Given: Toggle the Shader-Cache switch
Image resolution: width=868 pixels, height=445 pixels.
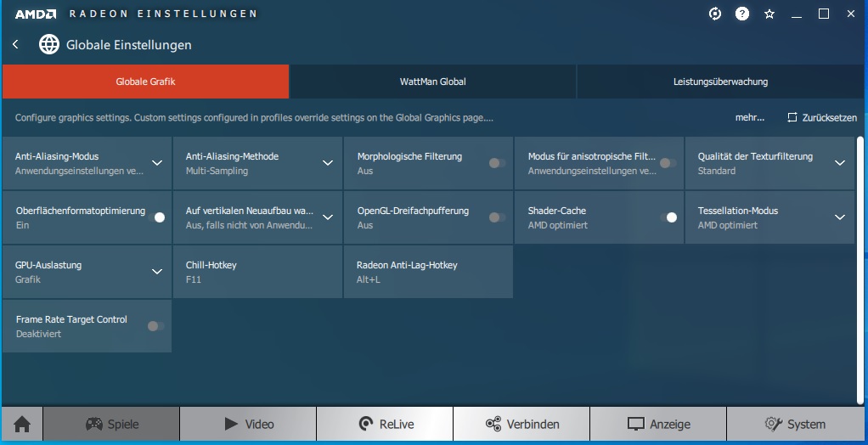Looking at the screenshot, I should [668, 217].
